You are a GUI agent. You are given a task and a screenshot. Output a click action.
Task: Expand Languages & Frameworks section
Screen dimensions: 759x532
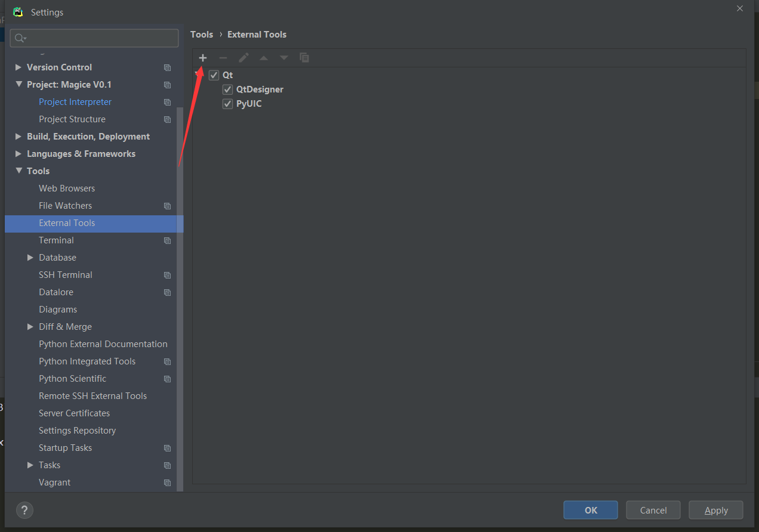pos(18,154)
